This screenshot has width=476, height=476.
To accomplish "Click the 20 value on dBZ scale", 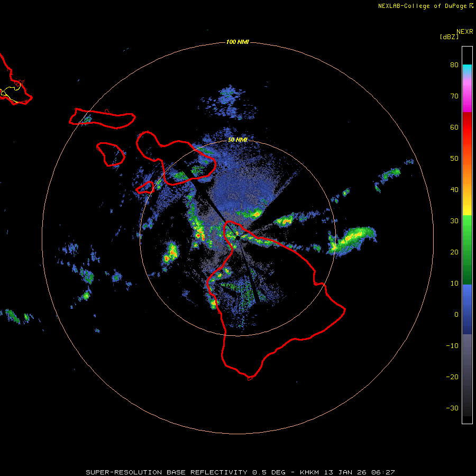I will click(x=454, y=252).
